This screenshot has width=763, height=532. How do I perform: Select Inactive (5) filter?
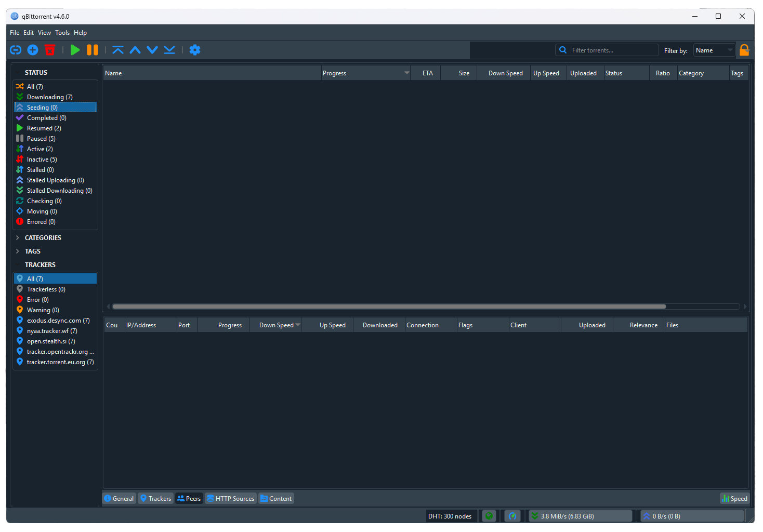point(56,159)
